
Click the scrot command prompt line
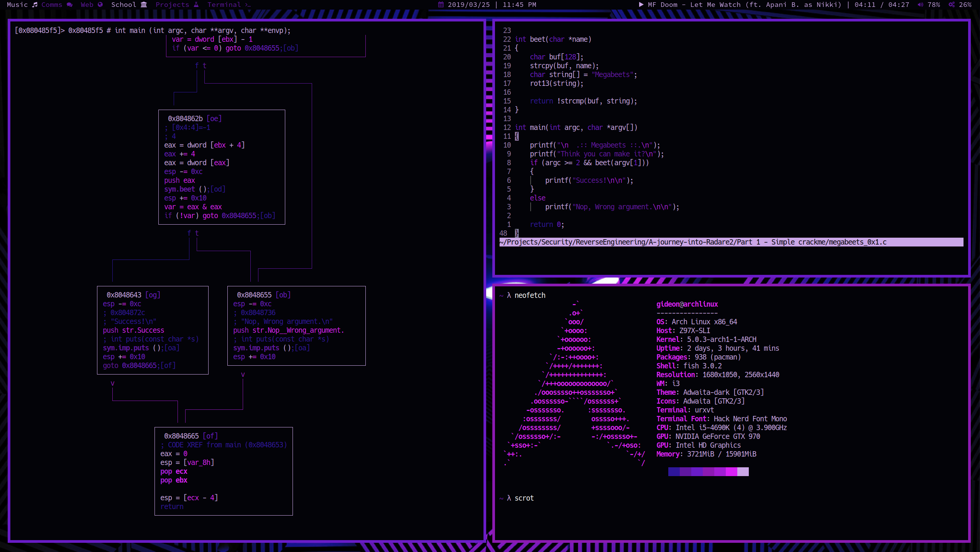(516, 498)
